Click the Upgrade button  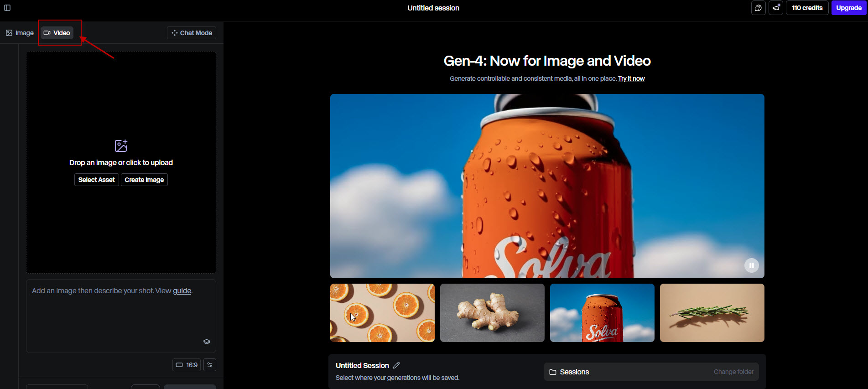848,8
